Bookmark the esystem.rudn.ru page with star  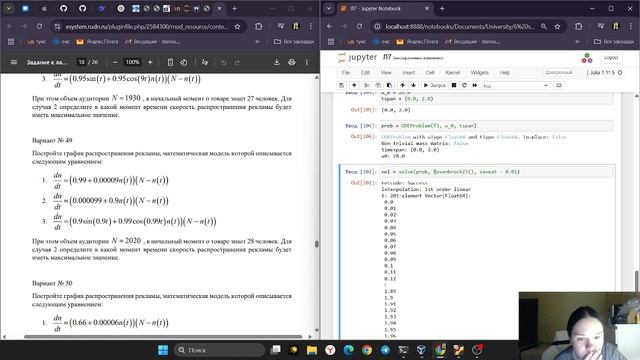tap(237, 27)
